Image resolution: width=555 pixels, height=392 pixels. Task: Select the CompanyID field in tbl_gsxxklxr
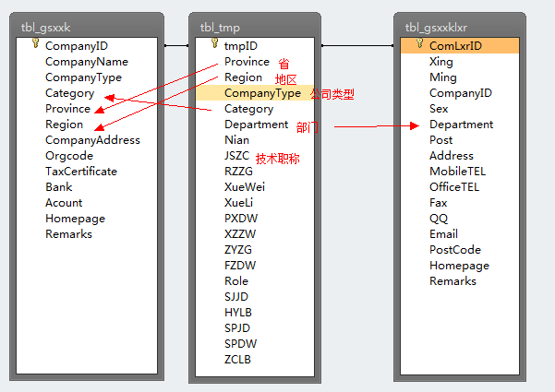pos(461,93)
